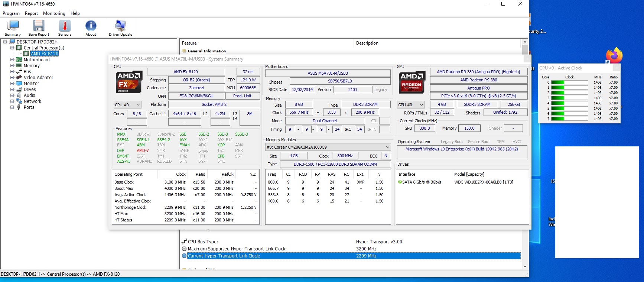Select the Bus tree icon
644x282 pixels.
tap(19, 72)
